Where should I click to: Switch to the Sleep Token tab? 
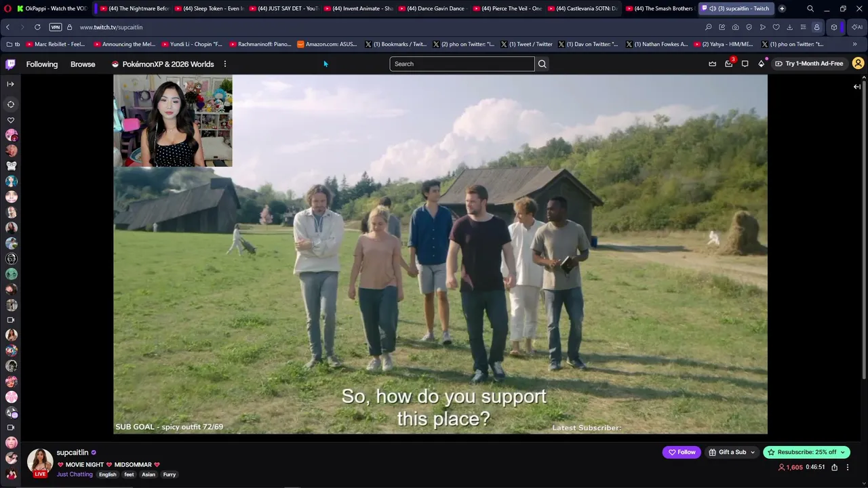click(209, 9)
